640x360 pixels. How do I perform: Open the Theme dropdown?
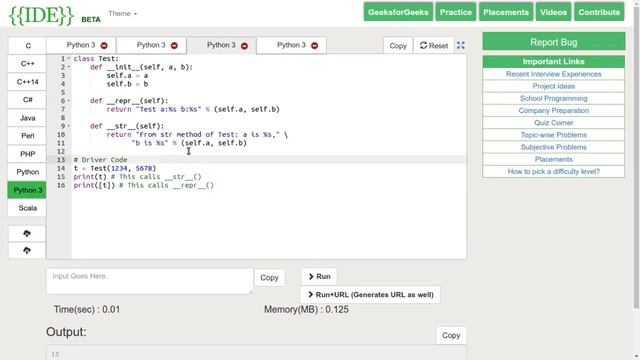coord(122,13)
